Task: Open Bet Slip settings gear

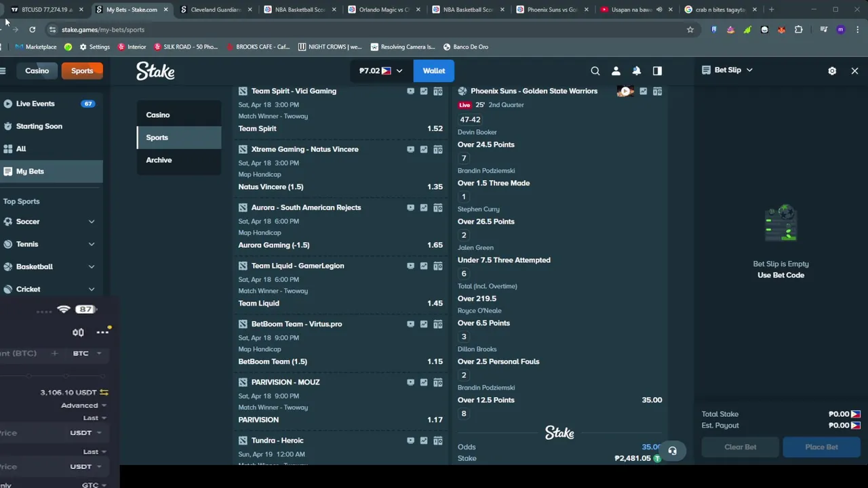Action: coord(832,70)
